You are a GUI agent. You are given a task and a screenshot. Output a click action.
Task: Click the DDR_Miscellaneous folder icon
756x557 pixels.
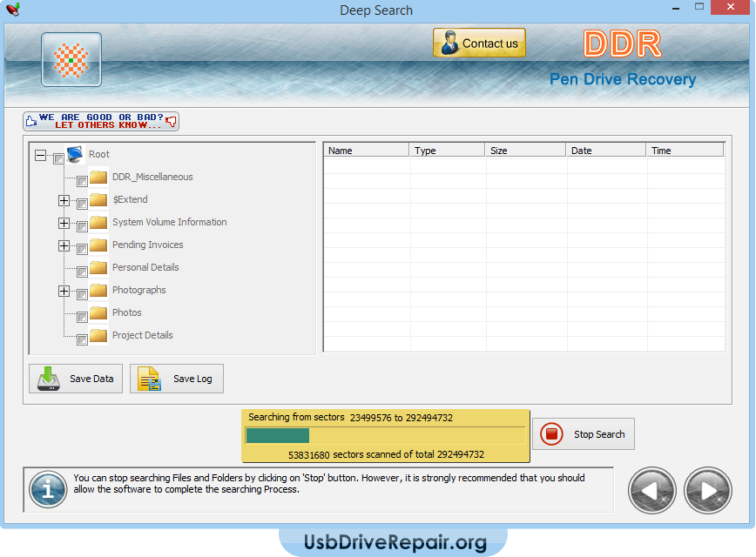[x=98, y=177]
